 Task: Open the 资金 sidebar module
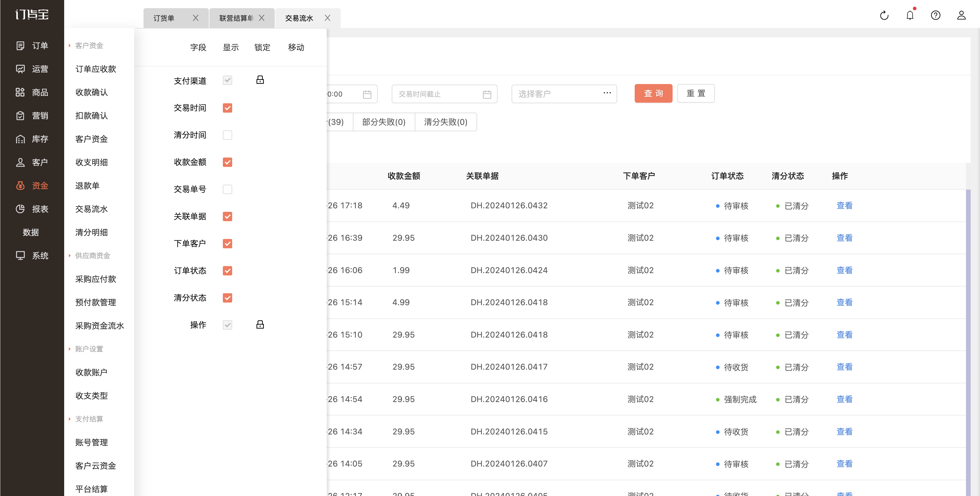(32, 186)
